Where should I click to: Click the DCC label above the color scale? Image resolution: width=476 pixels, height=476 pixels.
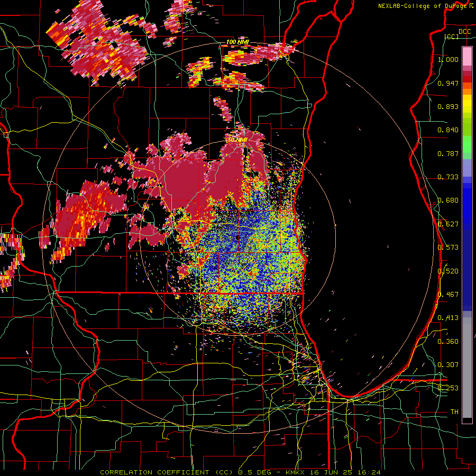click(x=464, y=32)
